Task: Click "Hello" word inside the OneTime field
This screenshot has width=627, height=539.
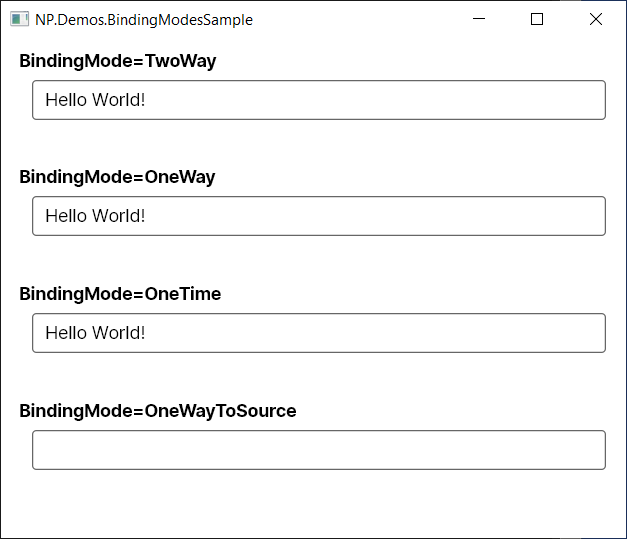Action: pos(66,333)
